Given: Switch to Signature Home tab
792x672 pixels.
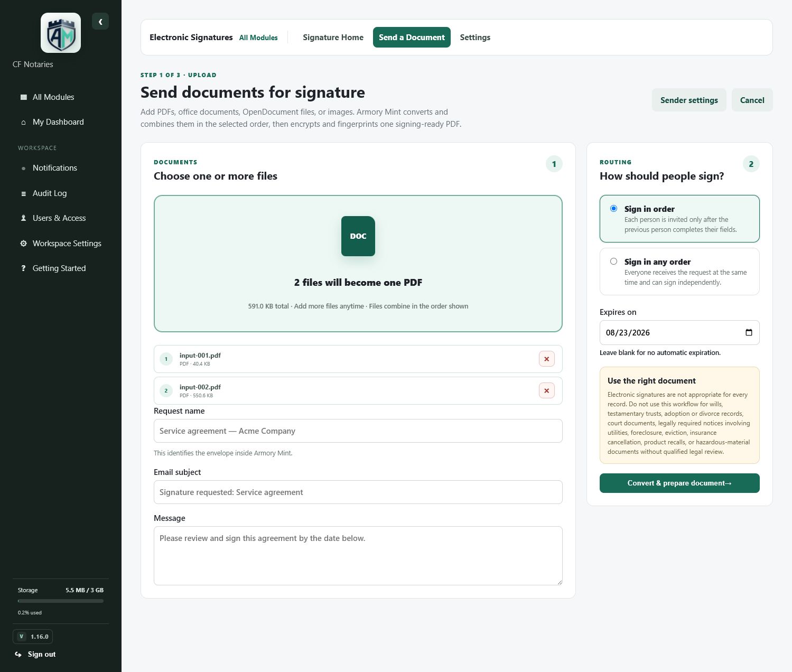Looking at the screenshot, I should tap(333, 38).
